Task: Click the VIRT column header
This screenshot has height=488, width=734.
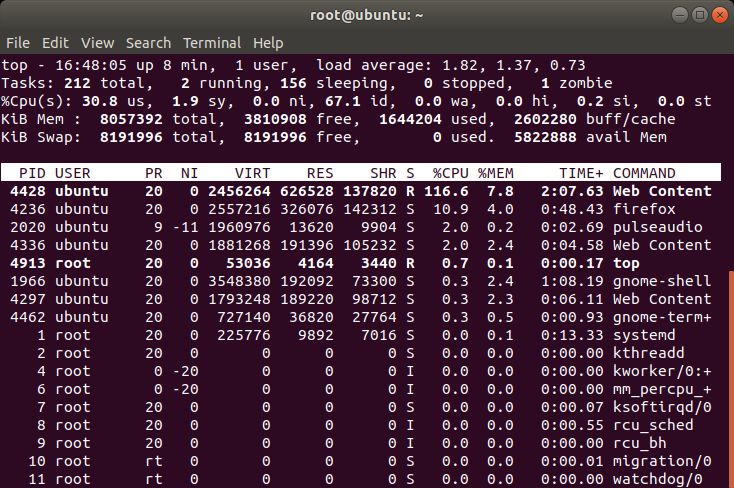Action: (x=252, y=173)
